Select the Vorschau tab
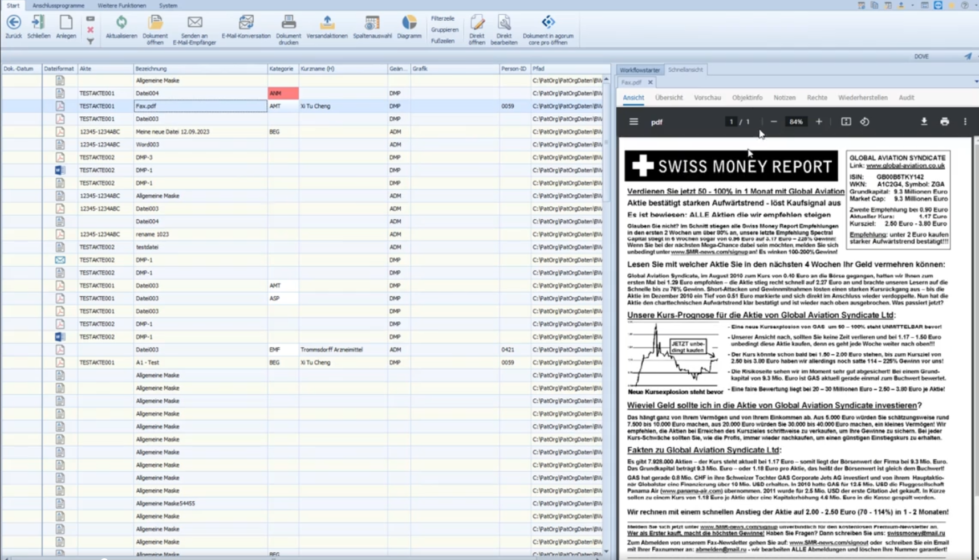This screenshot has height=560, width=979. 707,97
